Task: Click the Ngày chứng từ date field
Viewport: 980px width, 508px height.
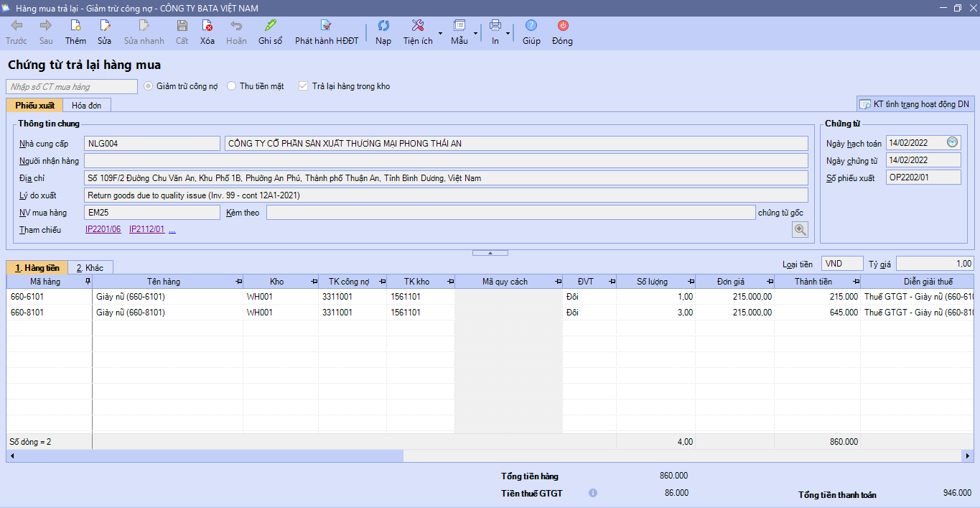Action: click(x=923, y=160)
